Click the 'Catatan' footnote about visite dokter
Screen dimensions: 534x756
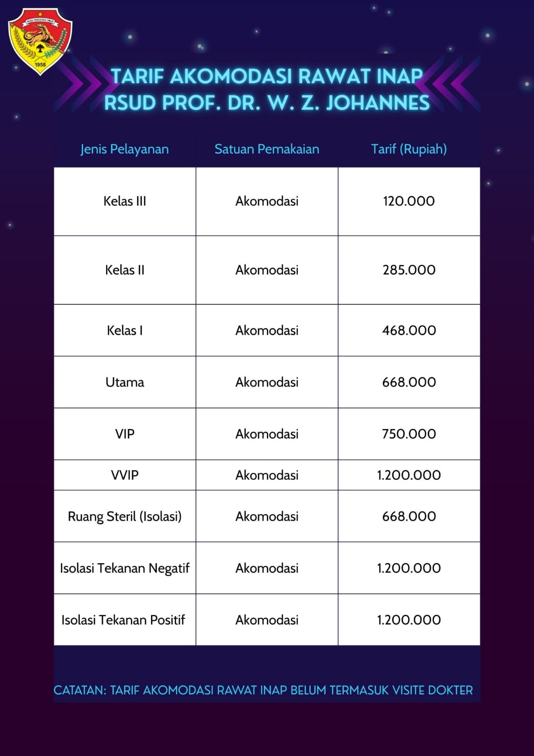(x=263, y=690)
